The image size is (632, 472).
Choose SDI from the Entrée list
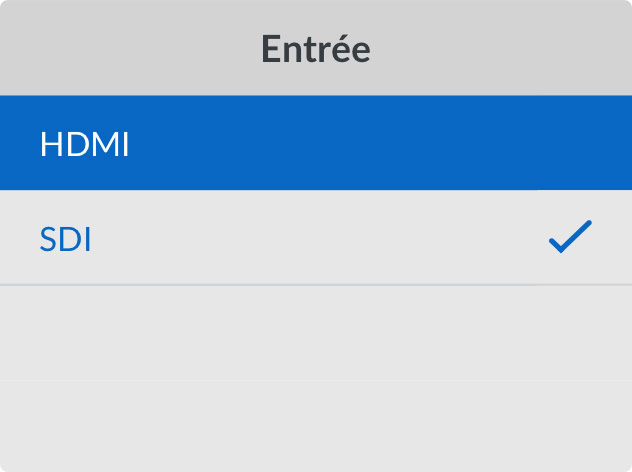(316, 238)
